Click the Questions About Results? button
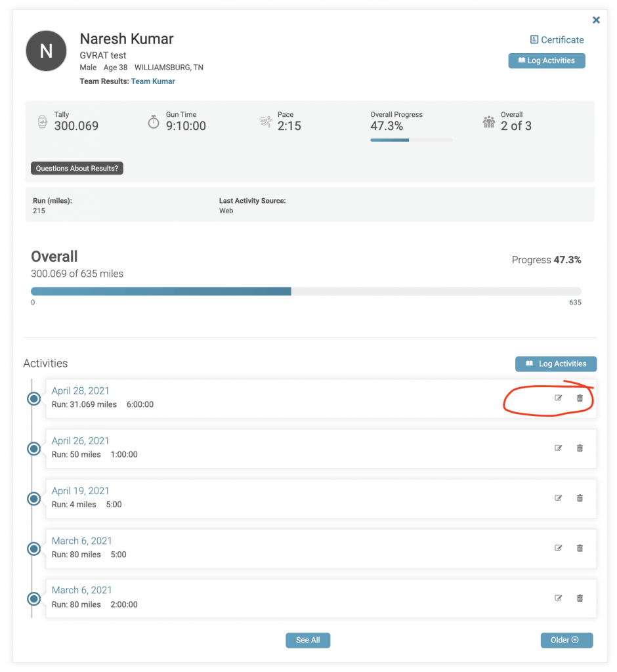This screenshot has height=672, width=617. (77, 169)
